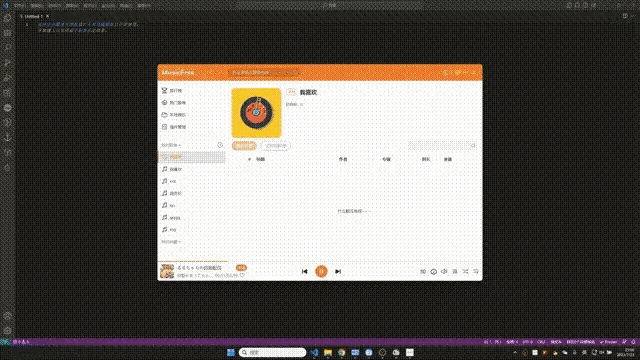Select the highlighted favorites playlist in sidebar
Viewport: 640px width, 360px height.
(191, 157)
